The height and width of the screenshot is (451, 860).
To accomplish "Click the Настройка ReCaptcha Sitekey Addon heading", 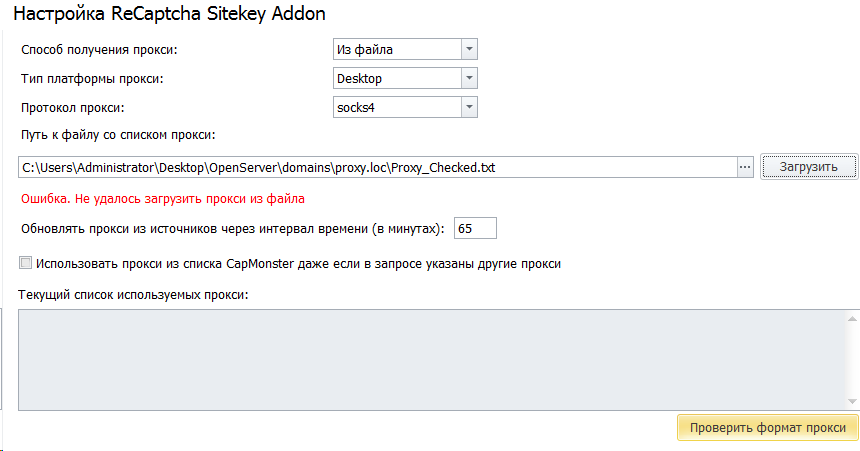I will [x=168, y=15].
